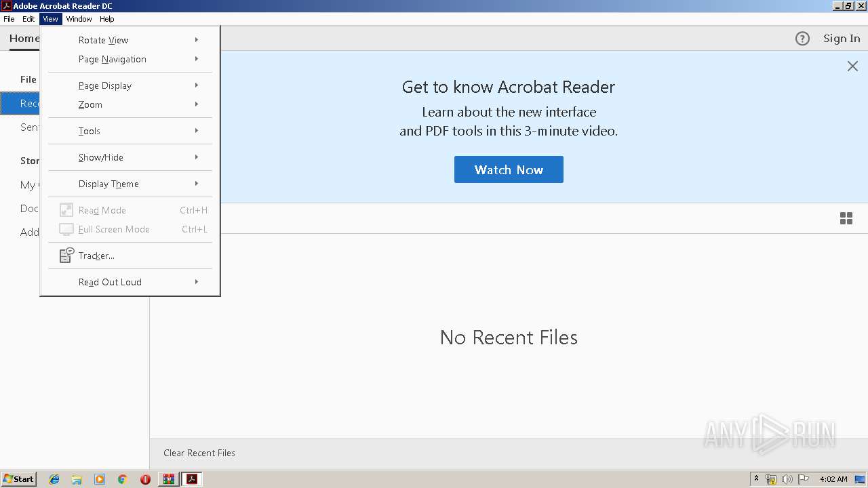
Task: Expand the Tools submenu
Action: click(130, 131)
